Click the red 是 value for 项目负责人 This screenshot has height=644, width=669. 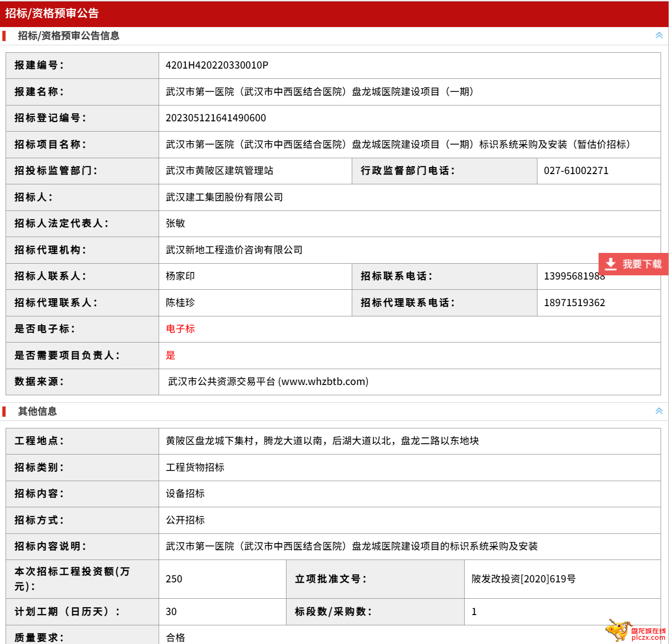click(x=171, y=355)
